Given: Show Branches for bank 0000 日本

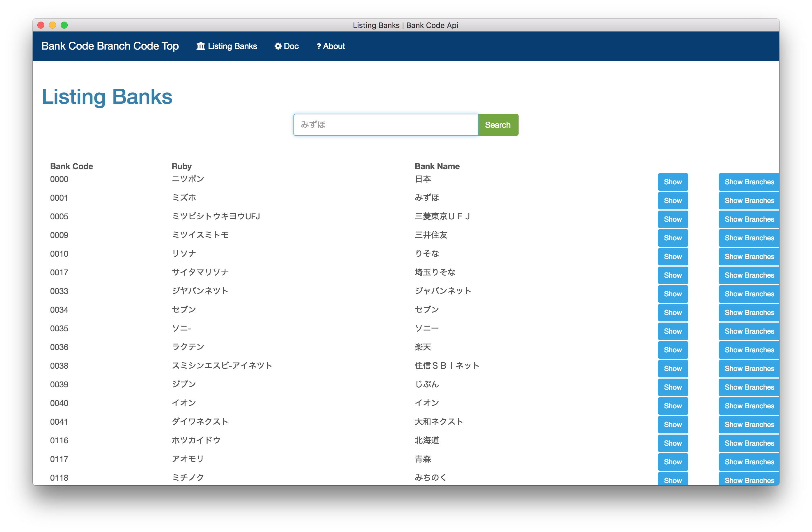Looking at the screenshot, I should click(749, 182).
